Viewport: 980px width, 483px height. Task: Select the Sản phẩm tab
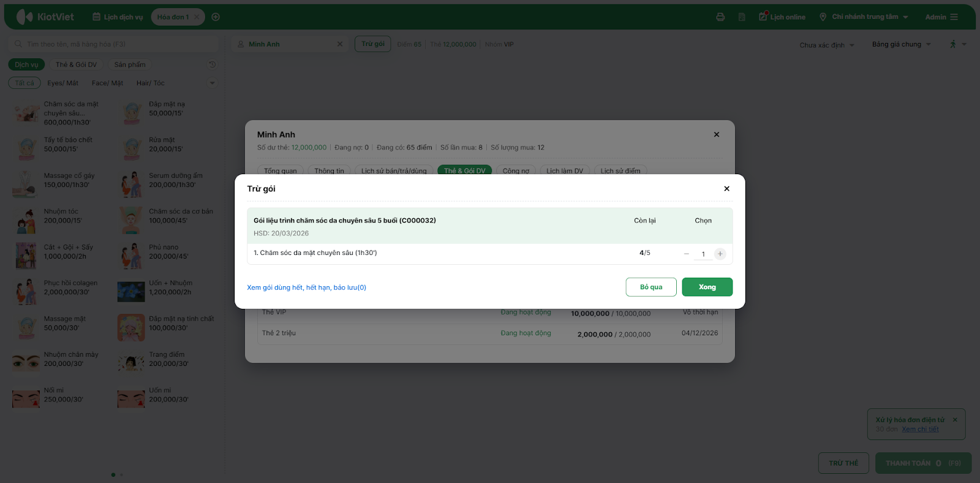pos(130,64)
